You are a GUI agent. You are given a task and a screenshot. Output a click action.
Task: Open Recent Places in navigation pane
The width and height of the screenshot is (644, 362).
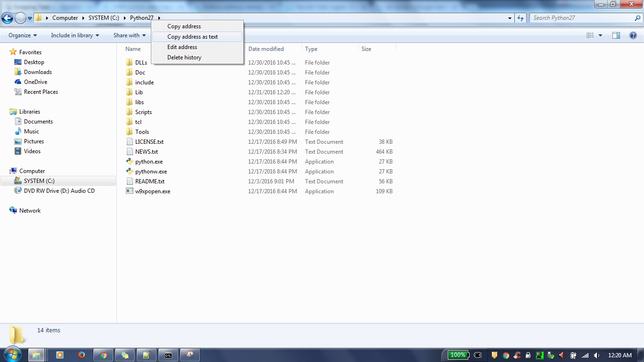pyautogui.click(x=41, y=92)
